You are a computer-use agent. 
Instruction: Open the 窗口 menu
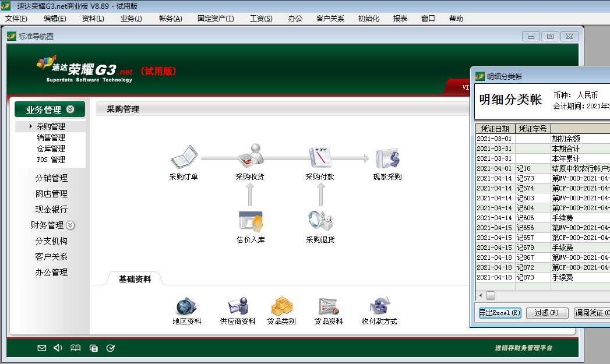(x=428, y=19)
